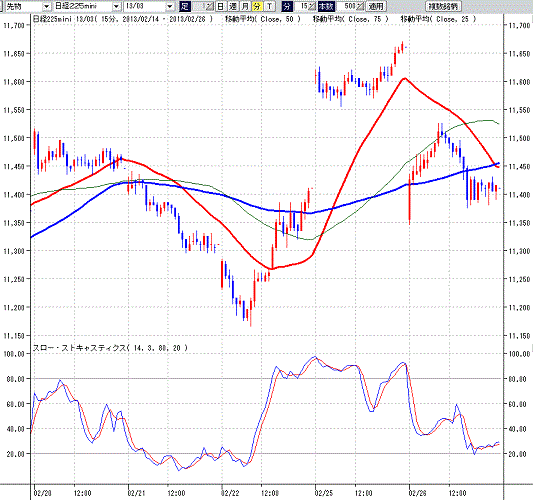Click the 02/25 date label on time axis
The height and width of the screenshot is (500, 533).
click(x=324, y=493)
